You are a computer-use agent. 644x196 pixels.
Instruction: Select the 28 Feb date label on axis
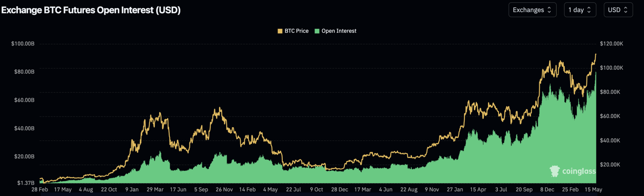(40, 189)
